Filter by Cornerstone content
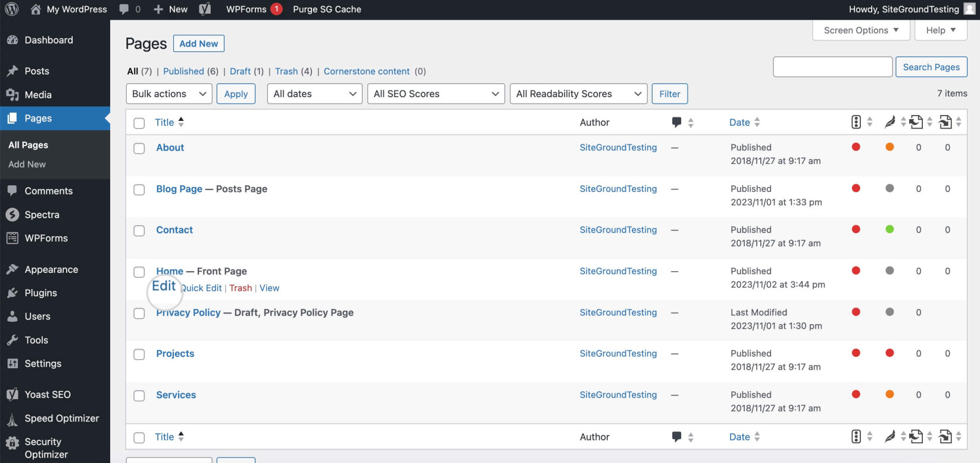 coord(367,71)
